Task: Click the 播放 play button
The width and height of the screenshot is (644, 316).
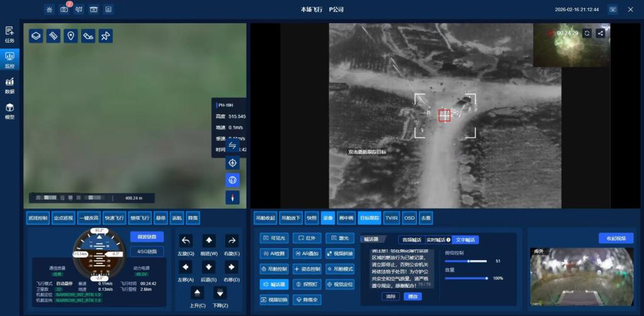Action: (x=413, y=296)
